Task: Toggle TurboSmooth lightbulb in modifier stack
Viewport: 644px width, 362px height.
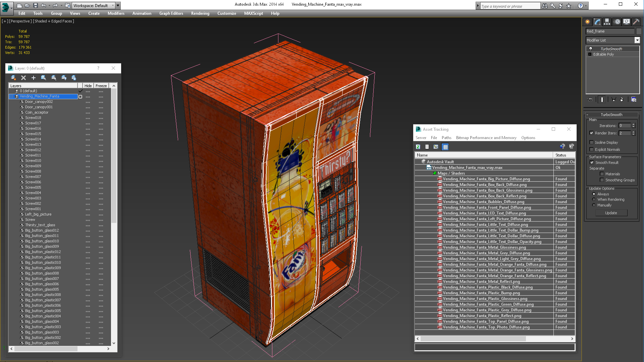Action: coord(591,49)
